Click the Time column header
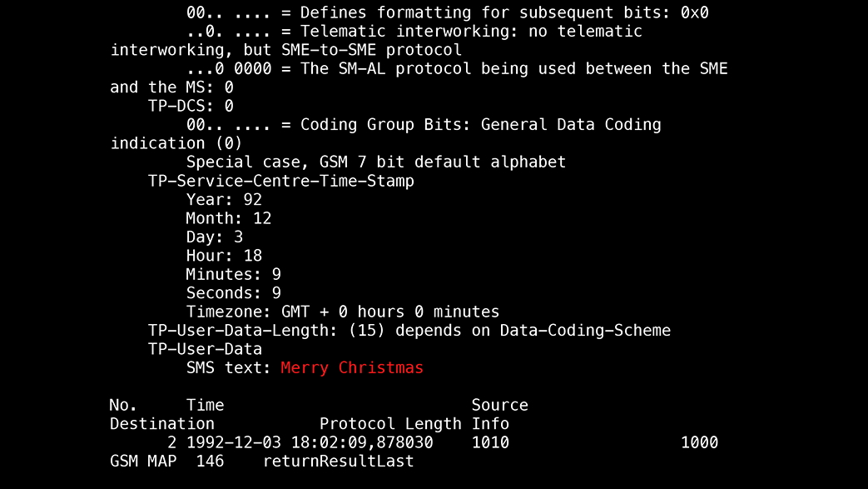This screenshot has width=868, height=489. pos(205,406)
